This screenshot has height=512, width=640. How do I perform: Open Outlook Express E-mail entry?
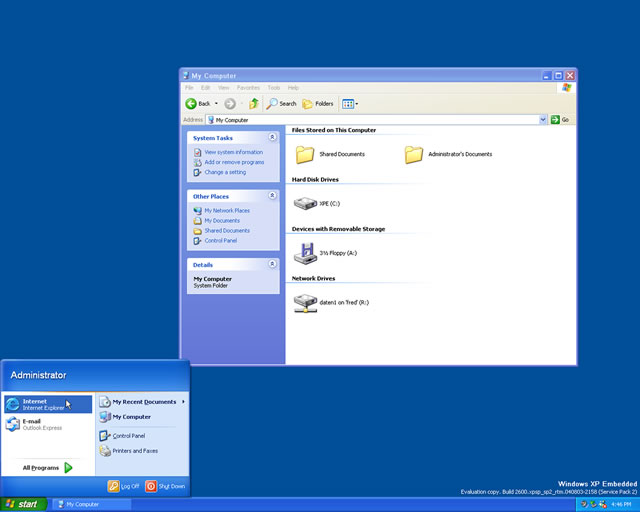pyautogui.click(x=48, y=424)
